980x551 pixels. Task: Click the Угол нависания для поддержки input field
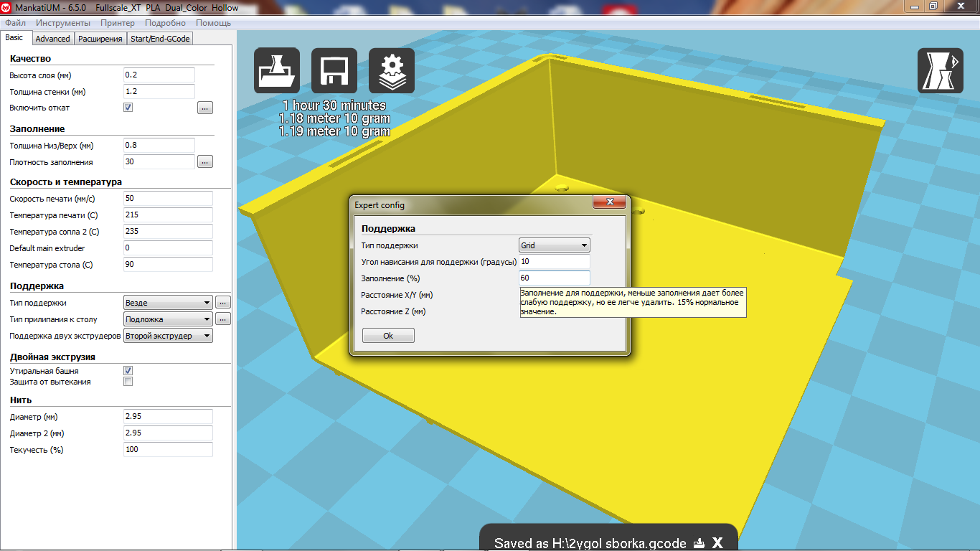coord(555,262)
